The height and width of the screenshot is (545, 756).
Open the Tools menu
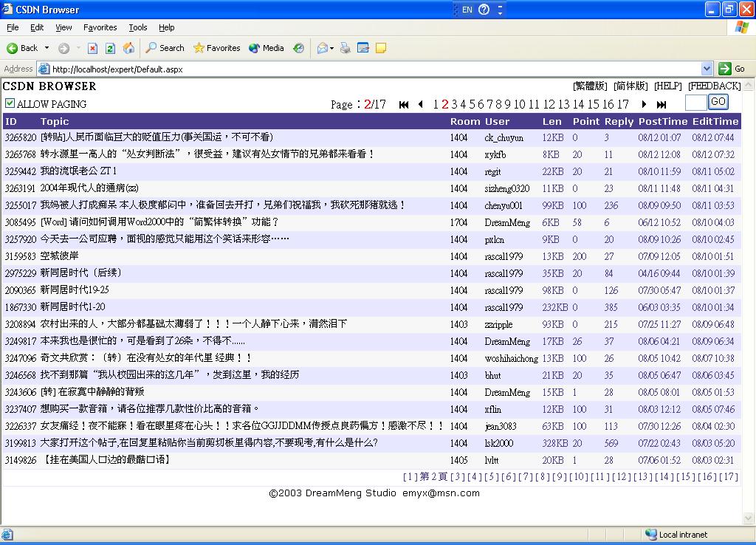pos(137,27)
